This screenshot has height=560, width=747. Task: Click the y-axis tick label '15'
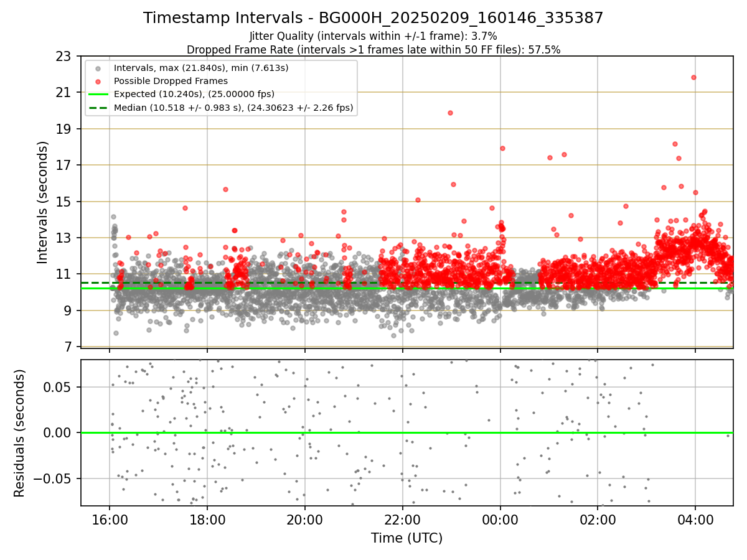[x=63, y=202]
